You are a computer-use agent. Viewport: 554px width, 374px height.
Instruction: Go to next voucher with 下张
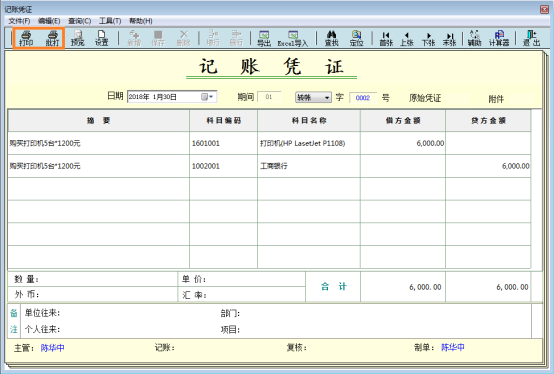coord(428,39)
